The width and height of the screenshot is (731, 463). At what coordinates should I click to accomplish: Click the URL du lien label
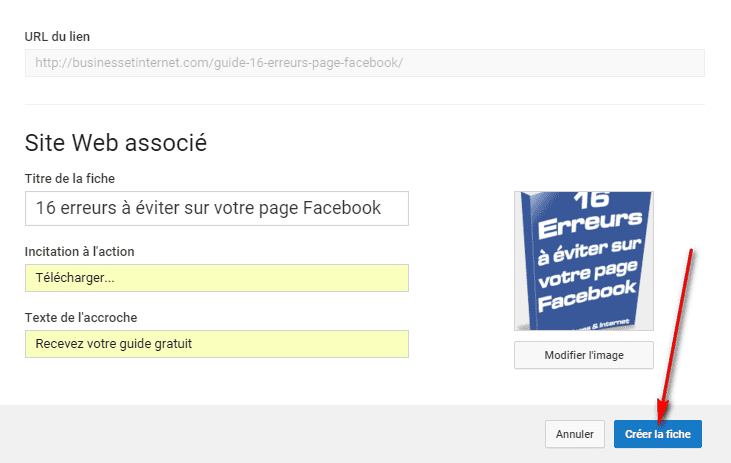[57, 36]
